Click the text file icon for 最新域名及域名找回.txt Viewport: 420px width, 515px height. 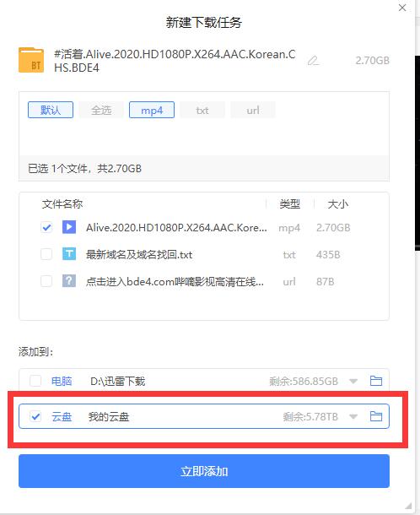pos(69,254)
